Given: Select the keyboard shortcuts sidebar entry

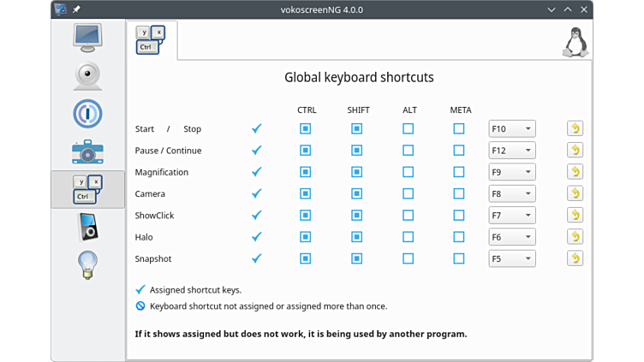Looking at the screenshot, I should 87,189.
